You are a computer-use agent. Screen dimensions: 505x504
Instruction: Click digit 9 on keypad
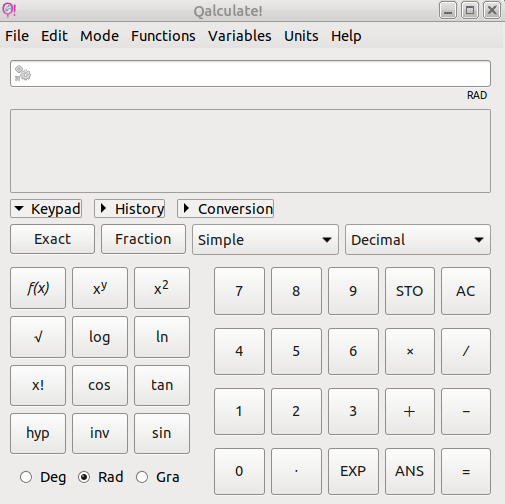pos(353,291)
